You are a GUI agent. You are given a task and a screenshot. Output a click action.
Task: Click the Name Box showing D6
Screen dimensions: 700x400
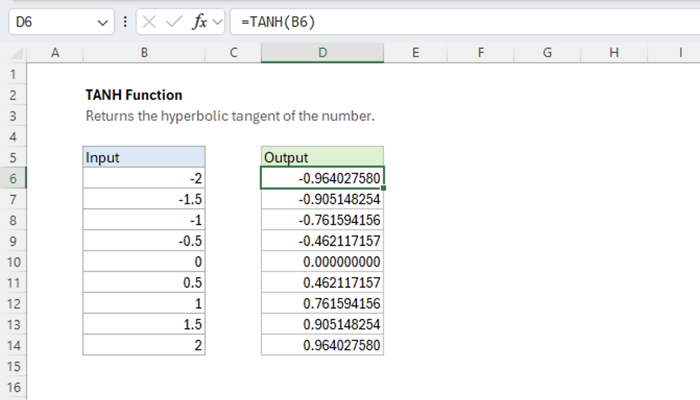tap(61, 22)
